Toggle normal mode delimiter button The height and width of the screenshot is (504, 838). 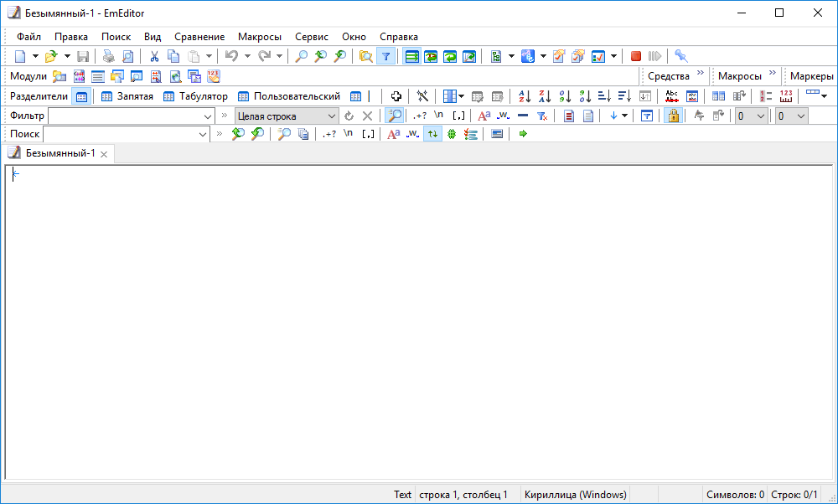tap(81, 96)
